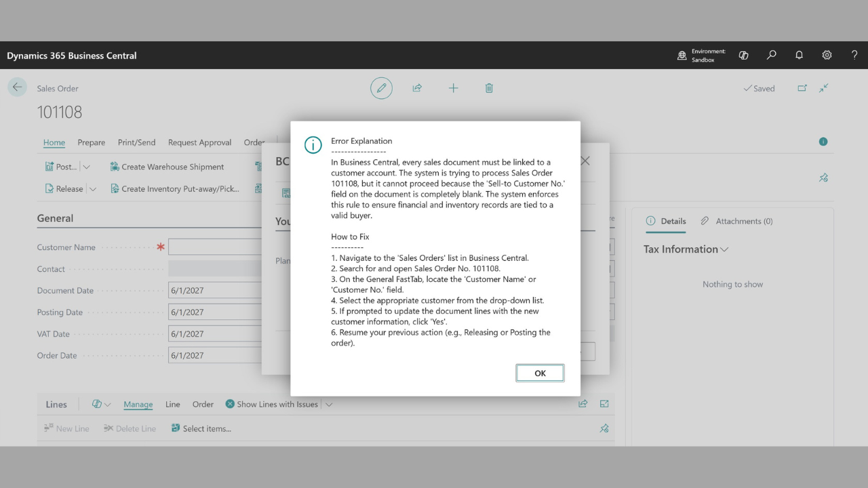
Task: Open the notifications bell
Action: coord(800,56)
